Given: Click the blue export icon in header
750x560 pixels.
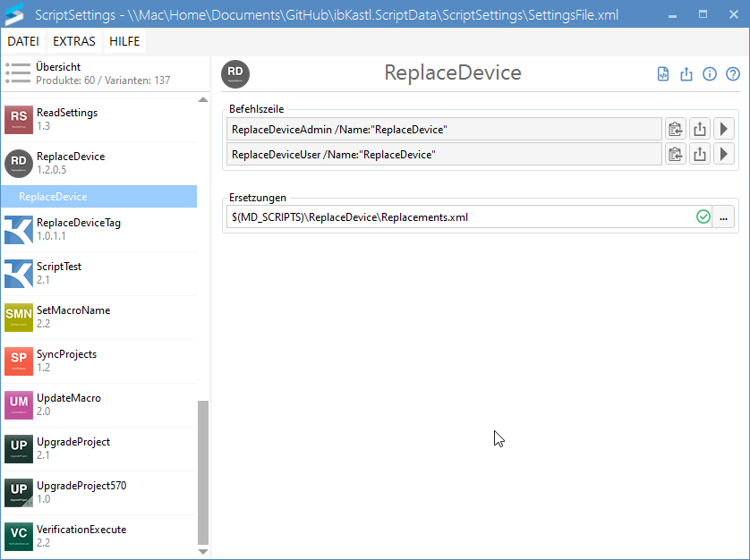Looking at the screenshot, I should point(686,74).
